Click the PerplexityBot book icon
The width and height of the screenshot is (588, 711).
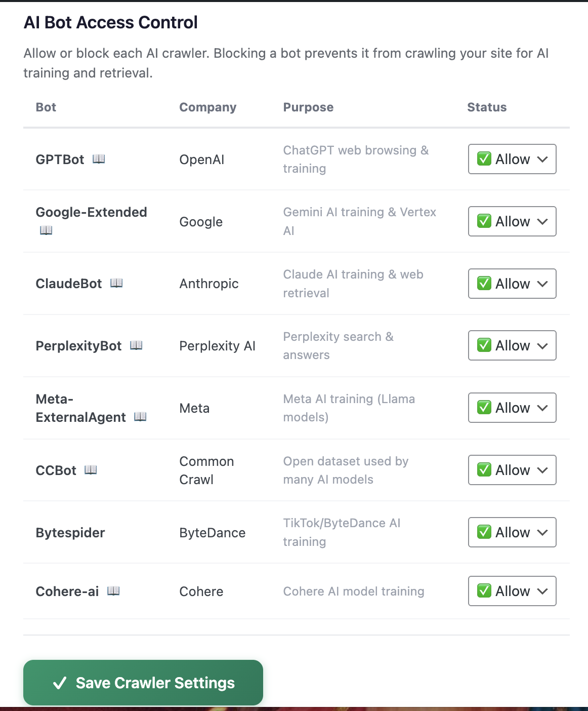(136, 345)
